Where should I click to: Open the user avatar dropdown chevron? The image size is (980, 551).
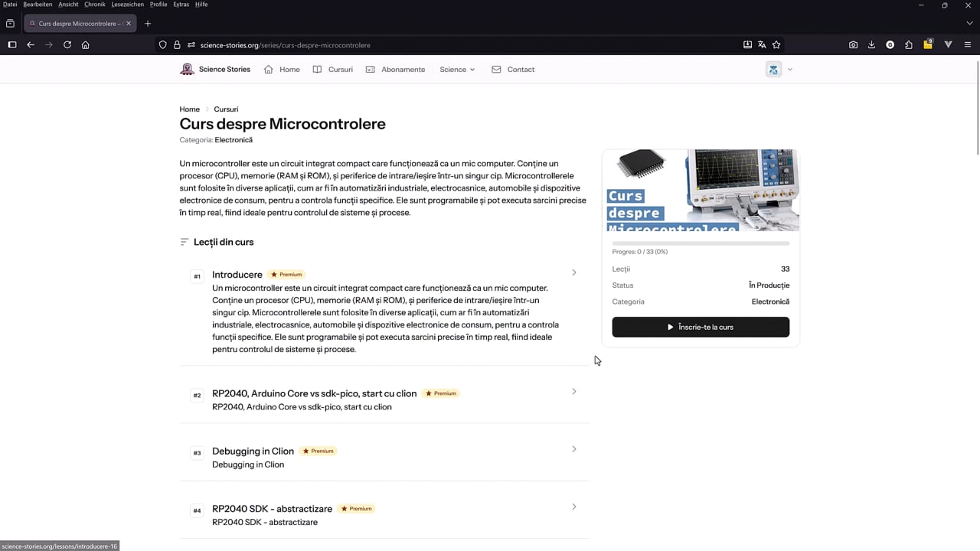click(x=790, y=70)
